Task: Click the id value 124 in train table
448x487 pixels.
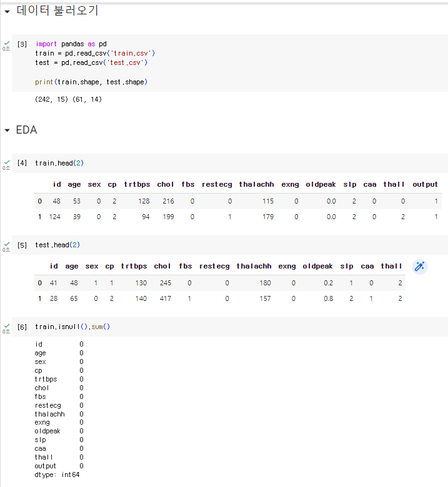Action: [55, 217]
